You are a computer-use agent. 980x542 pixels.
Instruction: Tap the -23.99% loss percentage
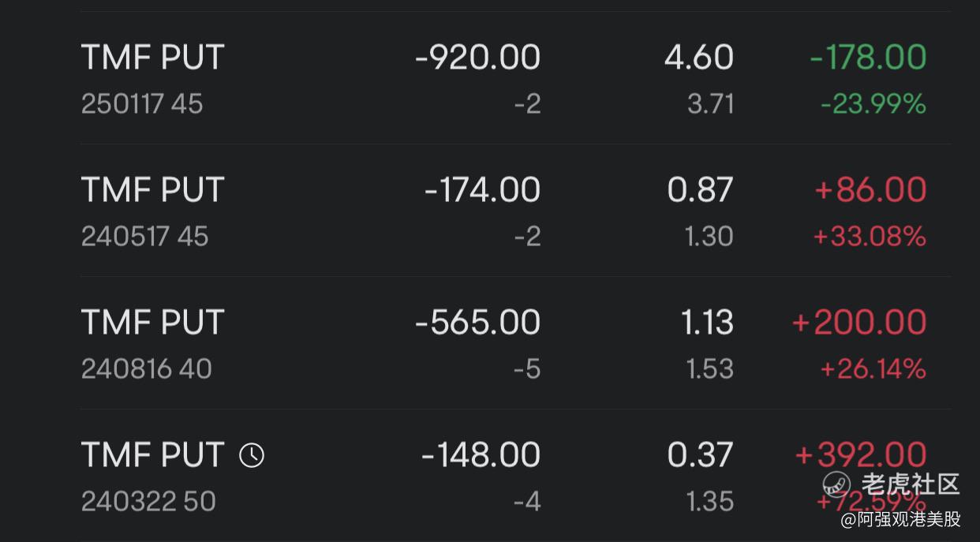point(873,104)
